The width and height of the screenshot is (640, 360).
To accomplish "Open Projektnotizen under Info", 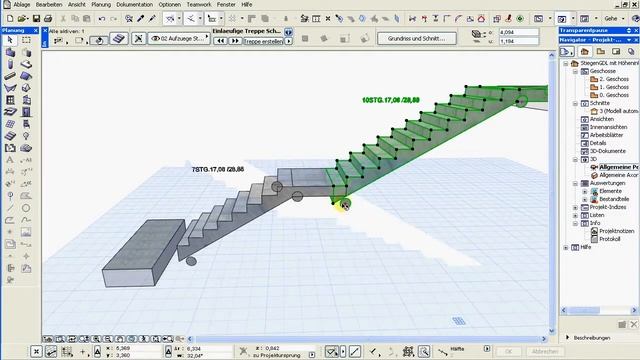I will [x=616, y=231].
